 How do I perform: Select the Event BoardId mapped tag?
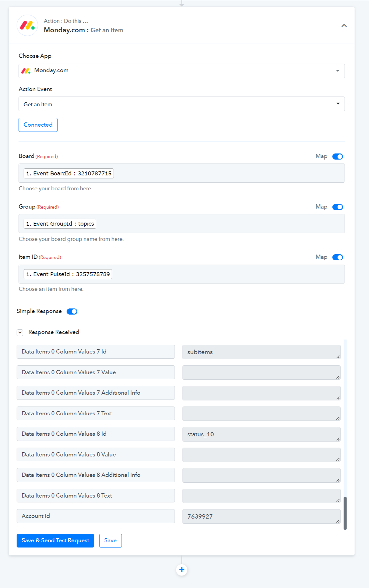tap(69, 173)
